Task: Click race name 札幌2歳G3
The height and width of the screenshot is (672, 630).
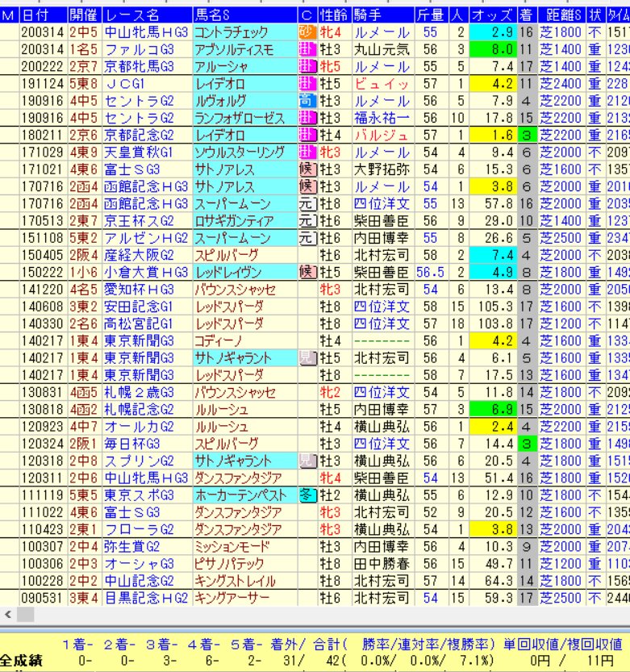Action: (139, 392)
